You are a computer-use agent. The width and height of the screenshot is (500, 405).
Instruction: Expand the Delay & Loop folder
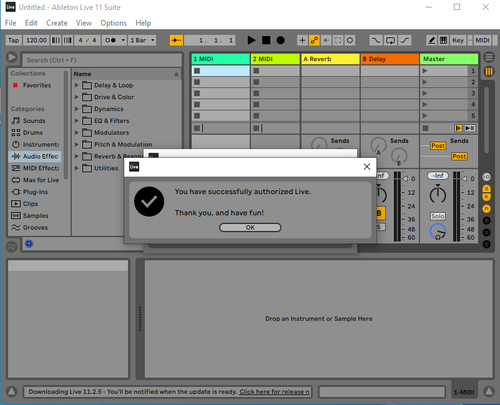76,85
